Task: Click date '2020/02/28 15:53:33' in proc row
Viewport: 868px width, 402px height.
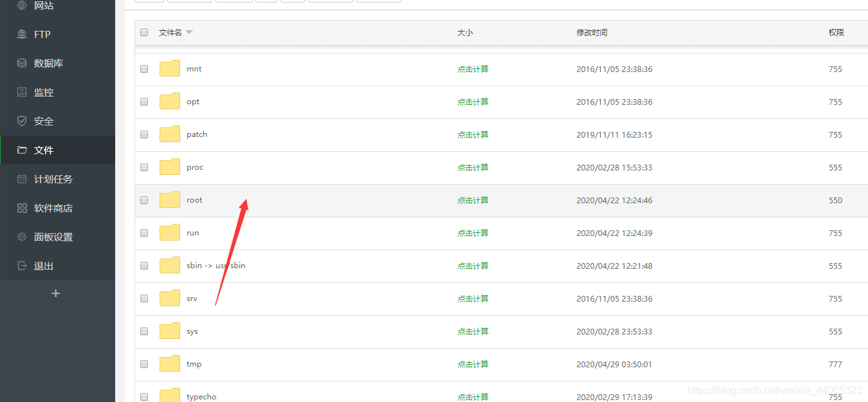Action: [x=614, y=167]
